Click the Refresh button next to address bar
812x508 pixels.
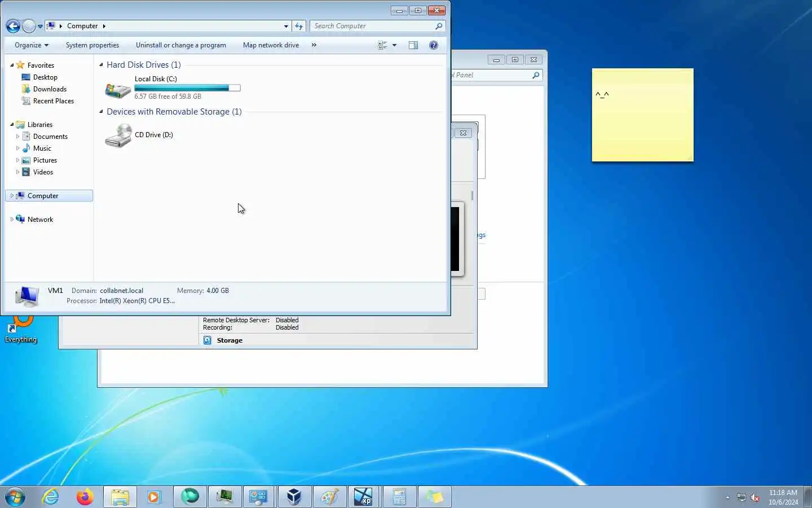tap(299, 26)
